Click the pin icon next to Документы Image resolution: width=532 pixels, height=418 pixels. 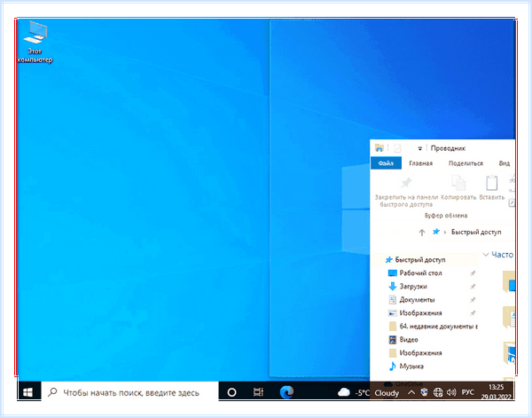pyautogui.click(x=473, y=299)
